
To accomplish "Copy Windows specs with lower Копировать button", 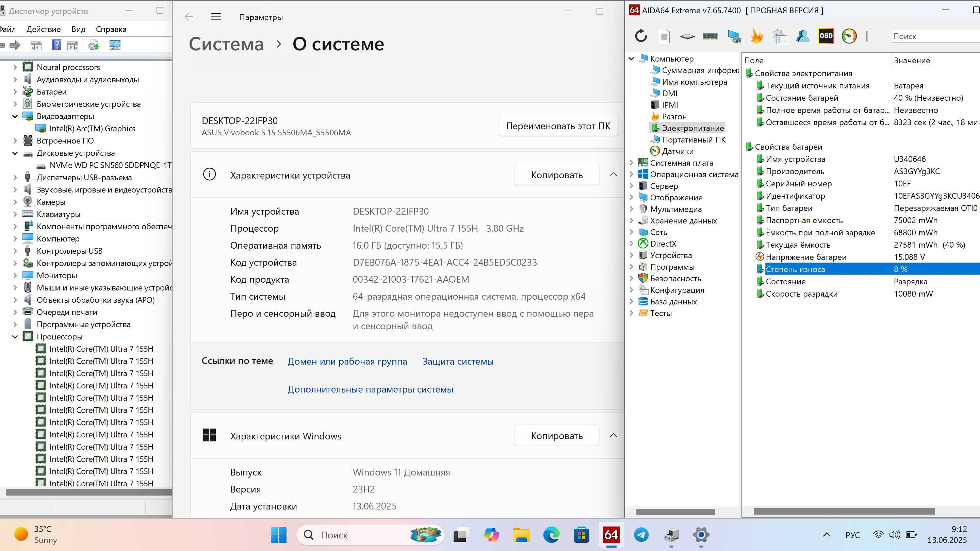I will tap(557, 436).
